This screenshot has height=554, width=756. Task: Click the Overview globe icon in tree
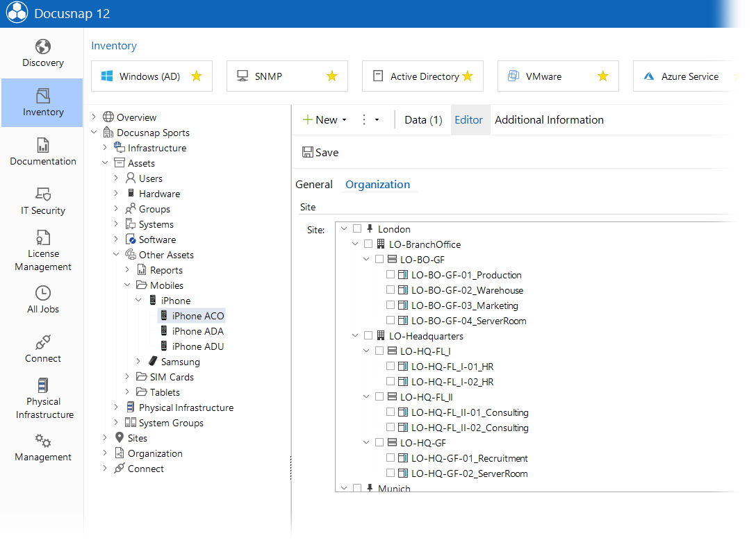click(x=108, y=117)
